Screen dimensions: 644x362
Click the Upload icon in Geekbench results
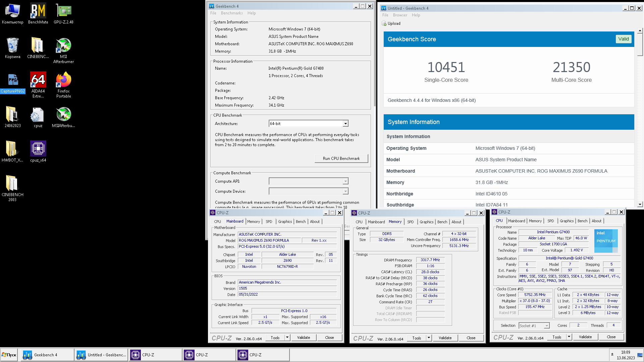tap(384, 23)
